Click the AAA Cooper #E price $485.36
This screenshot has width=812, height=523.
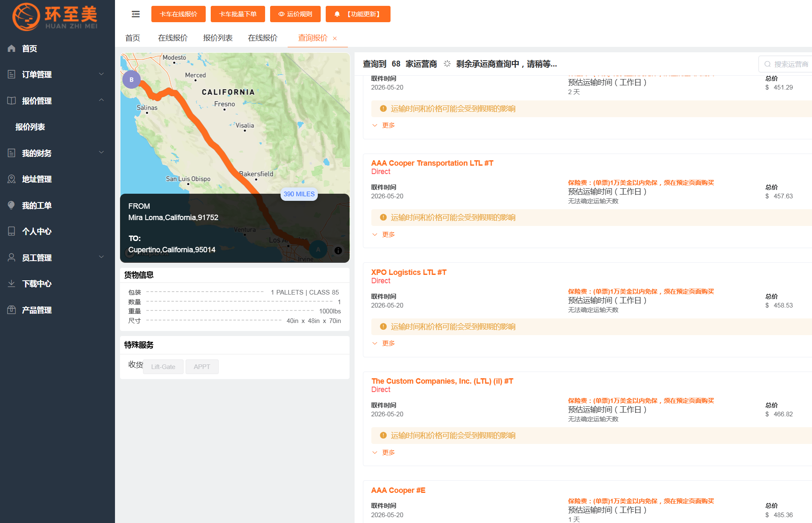click(779, 515)
